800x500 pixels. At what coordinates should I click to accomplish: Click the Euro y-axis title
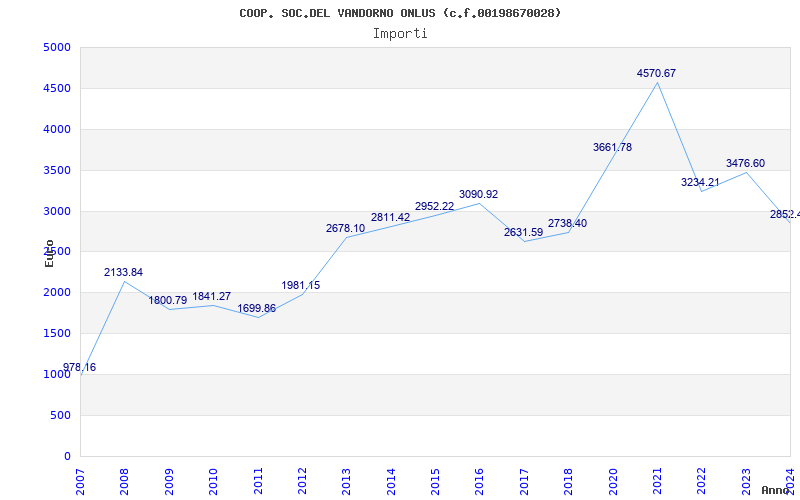49,254
